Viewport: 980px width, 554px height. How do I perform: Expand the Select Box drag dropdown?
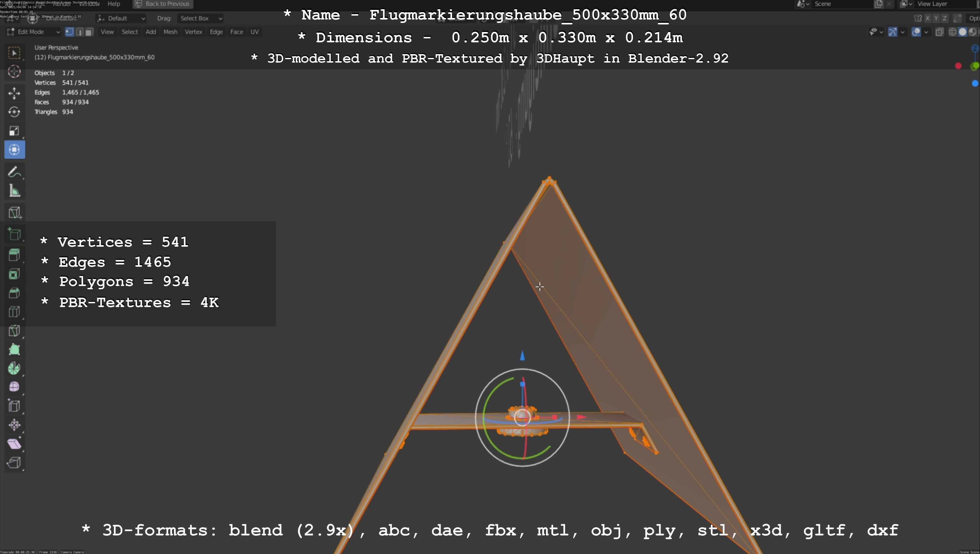200,18
